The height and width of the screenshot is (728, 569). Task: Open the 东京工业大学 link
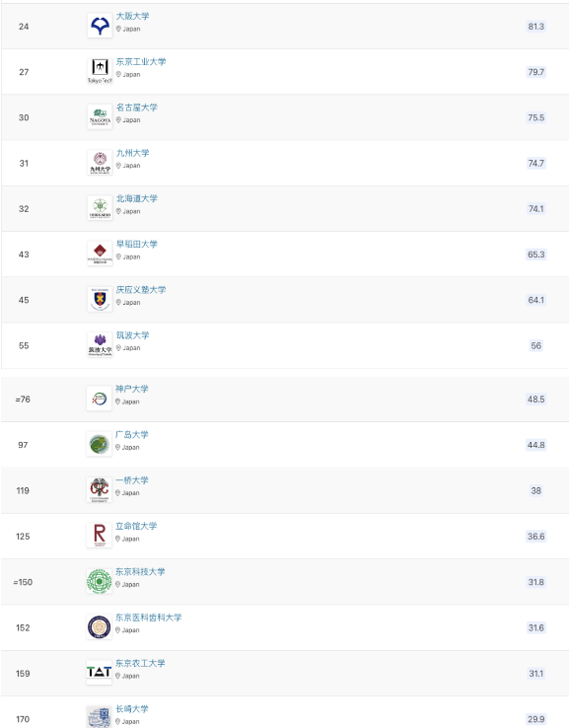point(141,62)
